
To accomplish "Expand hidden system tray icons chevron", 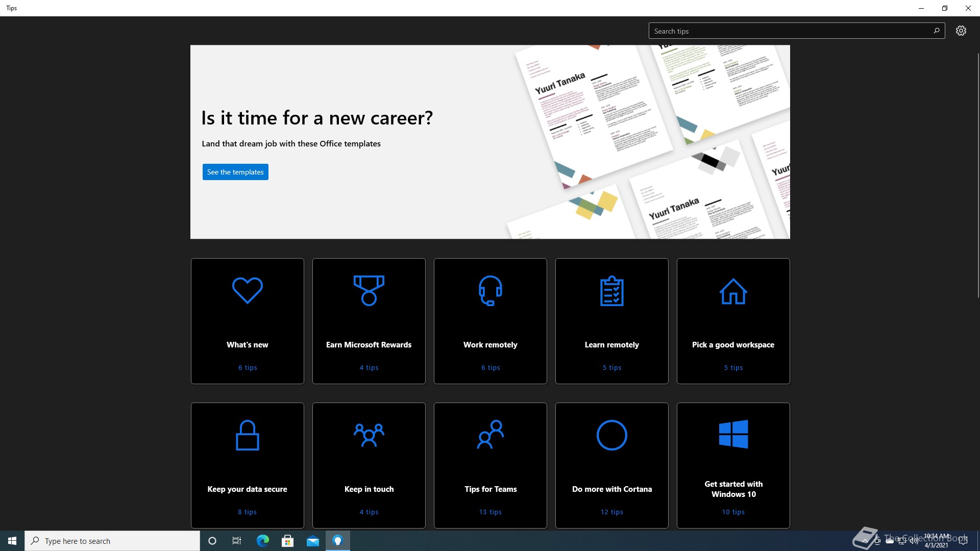I will pos(865,541).
